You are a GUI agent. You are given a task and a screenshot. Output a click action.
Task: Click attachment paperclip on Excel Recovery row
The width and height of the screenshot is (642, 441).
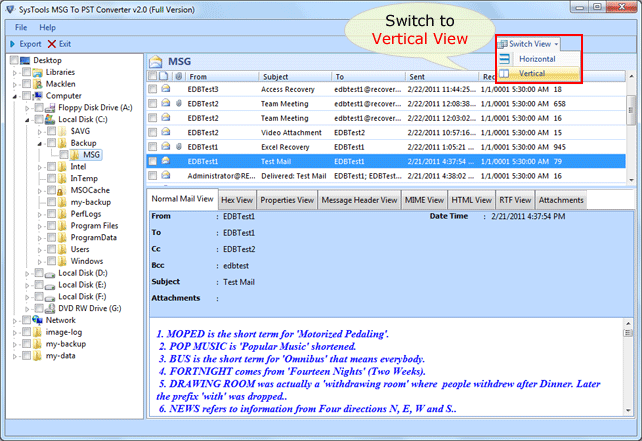pyautogui.click(x=179, y=147)
